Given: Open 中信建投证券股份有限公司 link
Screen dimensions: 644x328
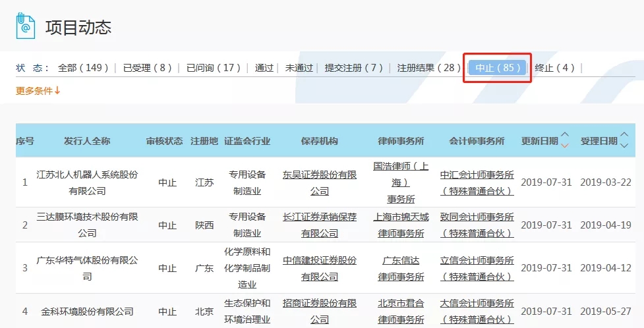Looking at the screenshot, I should tap(320, 269).
